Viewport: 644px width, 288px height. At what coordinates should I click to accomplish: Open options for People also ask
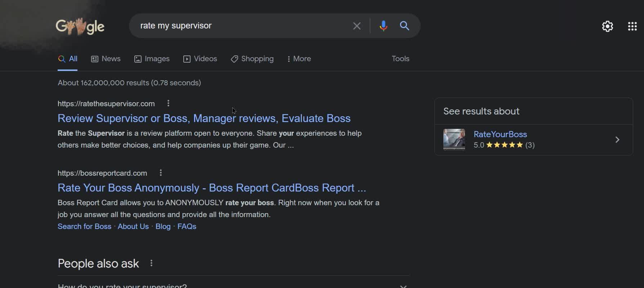click(151, 263)
